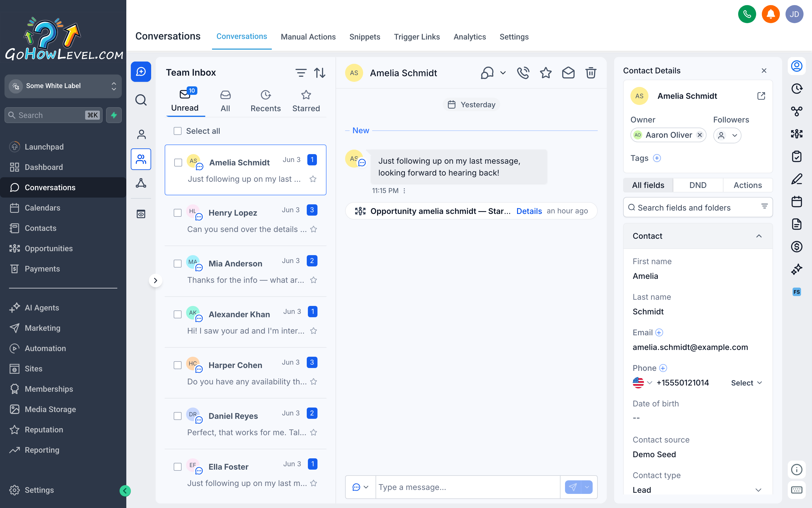Expand the collapsed panel arrow
Image resolution: width=812 pixels, height=508 pixels.
tap(155, 281)
